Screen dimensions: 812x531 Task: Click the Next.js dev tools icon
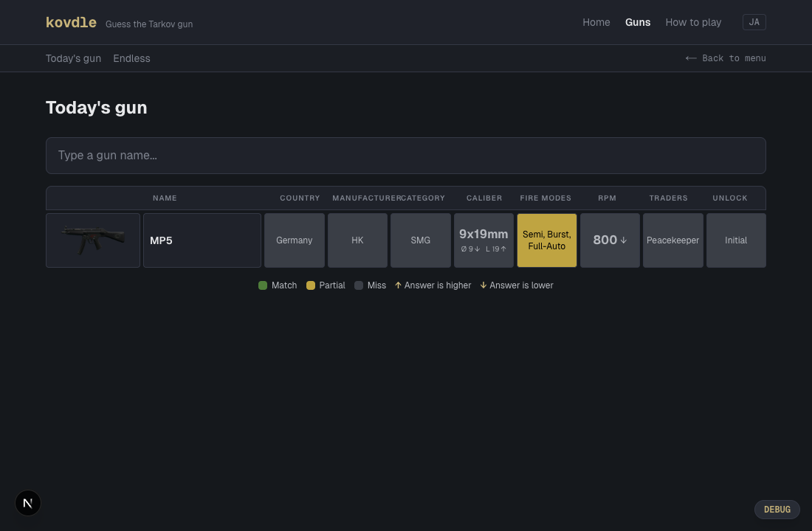(28, 503)
